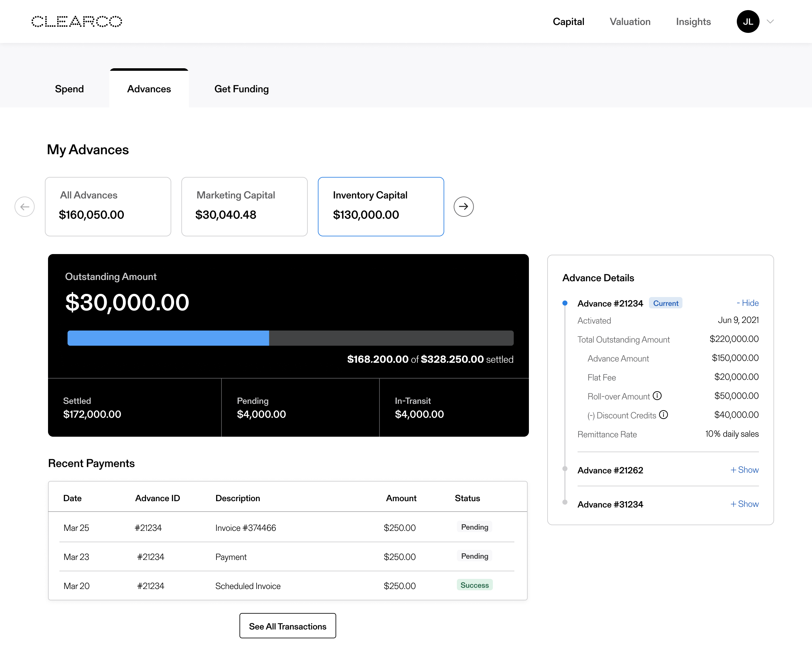Go to Valuation in top navigation

(630, 21)
